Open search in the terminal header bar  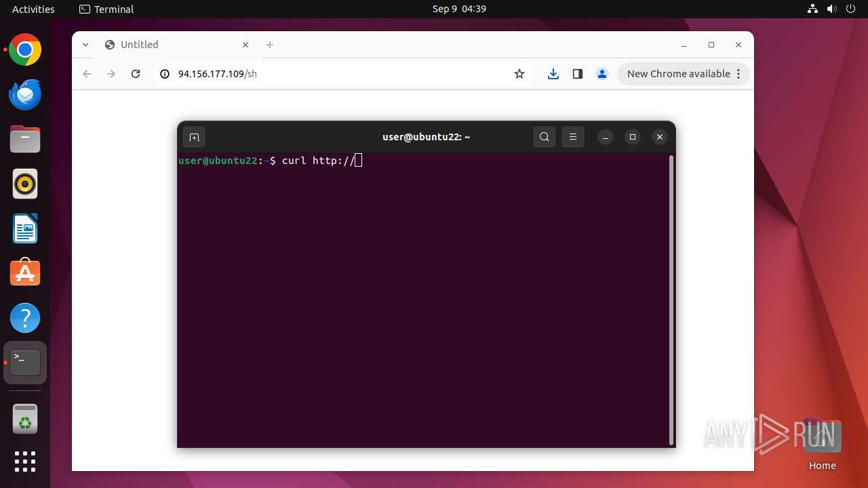point(545,137)
